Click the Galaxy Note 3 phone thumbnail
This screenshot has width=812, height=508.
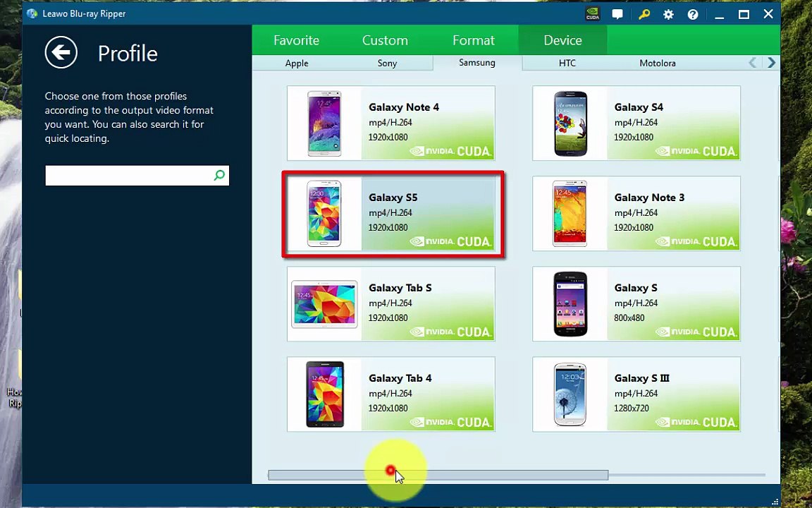570,214
